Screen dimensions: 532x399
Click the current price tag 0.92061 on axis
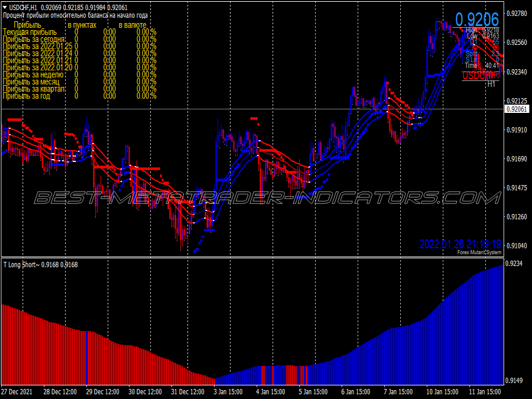pos(517,109)
